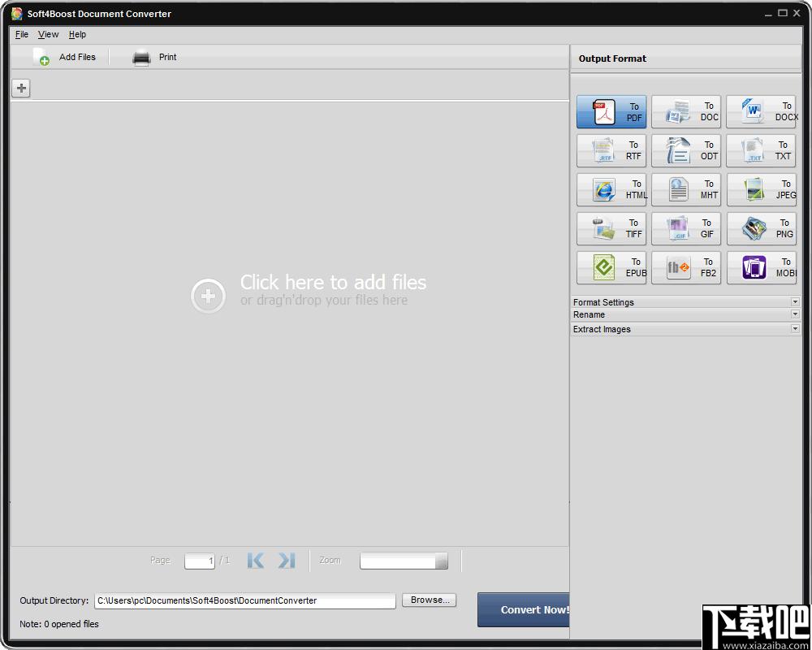Click the Convert Now! button
Image resolution: width=812 pixels, height=650 pixels.
click(524, 610)
